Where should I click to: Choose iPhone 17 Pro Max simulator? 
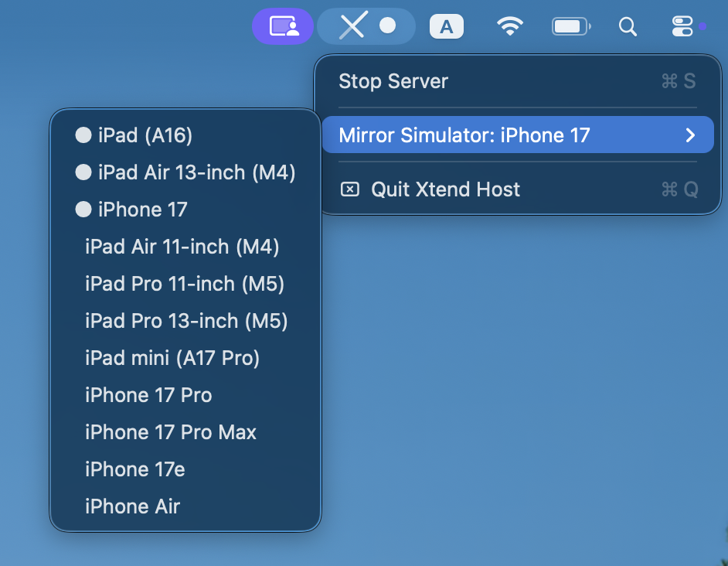tap(185, 433)
